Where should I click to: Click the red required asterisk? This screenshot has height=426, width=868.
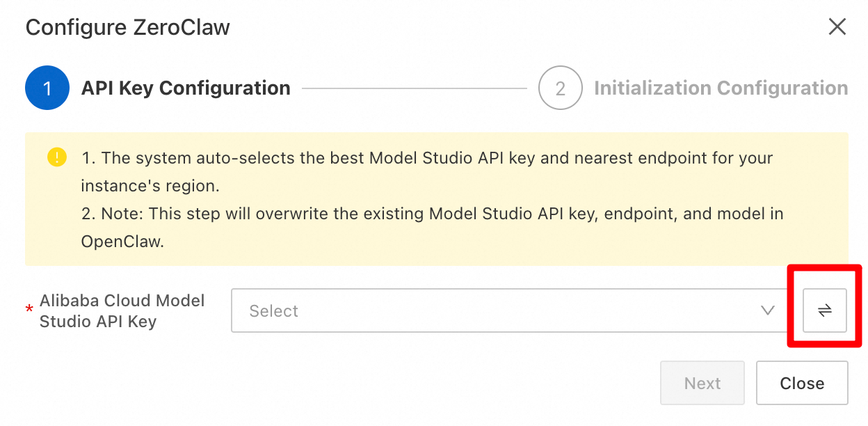[29, 310]
